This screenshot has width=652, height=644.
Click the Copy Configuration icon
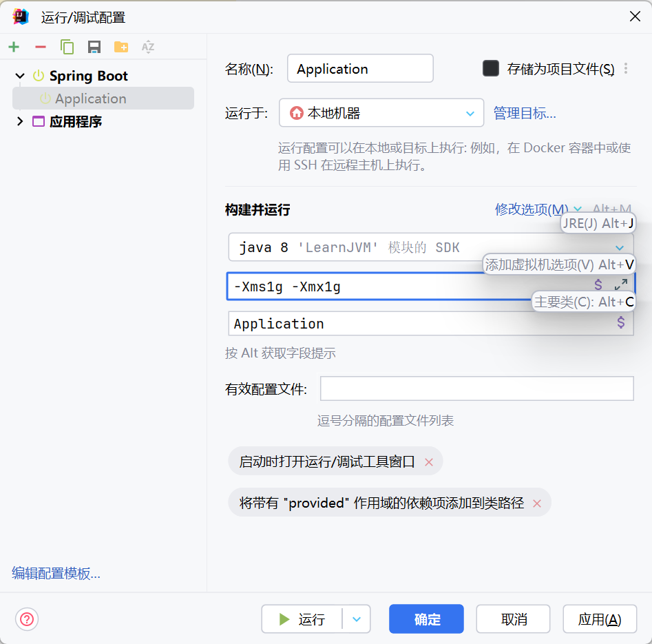67,47
